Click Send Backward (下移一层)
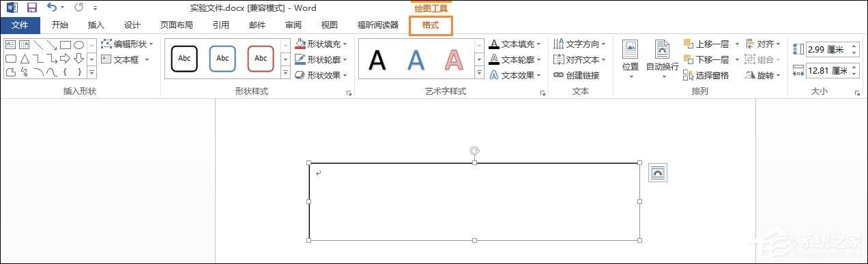This screenshot has height=264, width=868. (706, 59)
